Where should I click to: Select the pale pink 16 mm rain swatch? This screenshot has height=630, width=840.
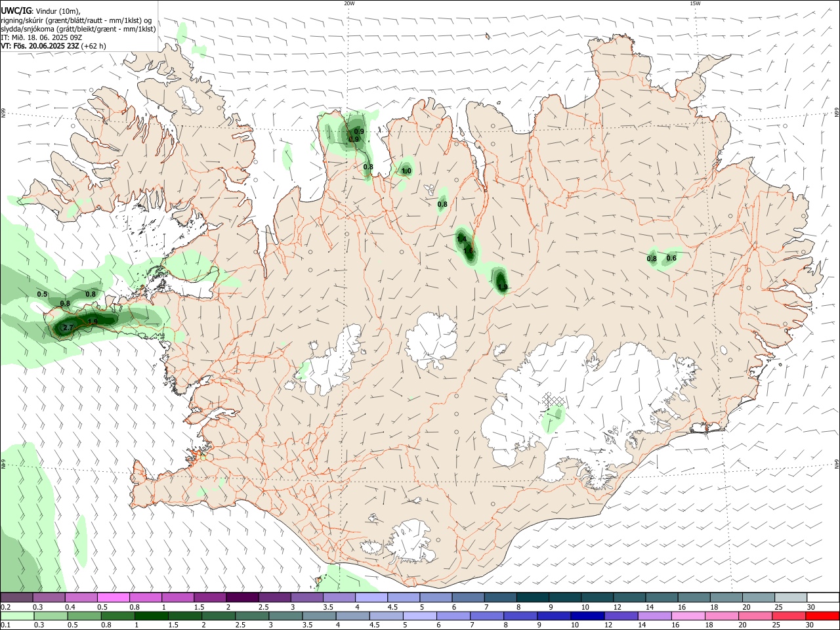tap(688, 616)
